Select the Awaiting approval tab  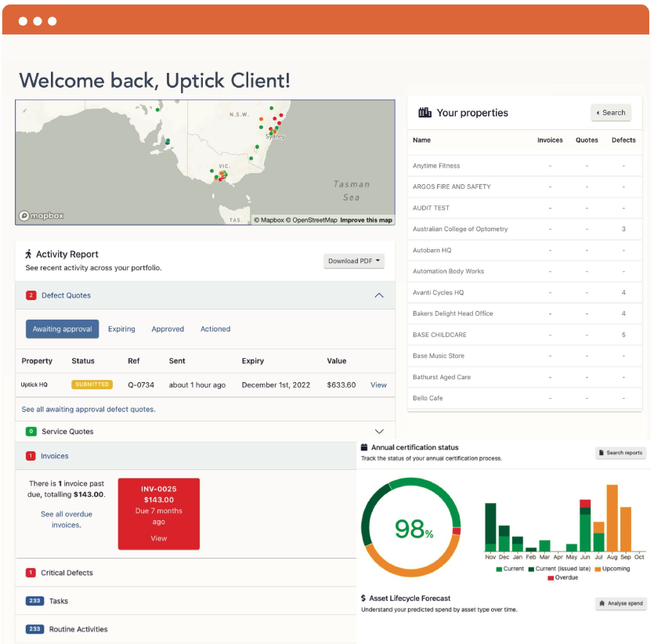click(x=62, y=329)
